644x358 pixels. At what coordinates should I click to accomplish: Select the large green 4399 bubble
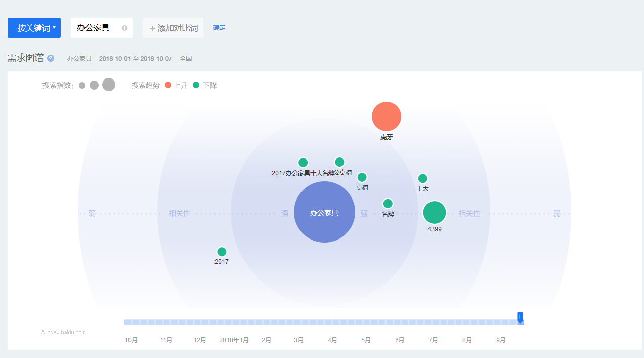[x=435, y=213]
